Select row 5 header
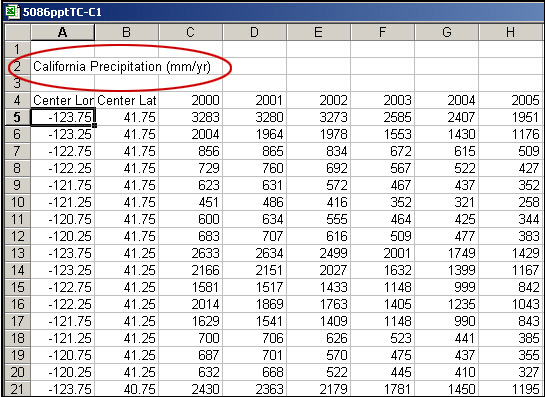Viewport: 545px width, 397px height. click(x=17, y=117)
